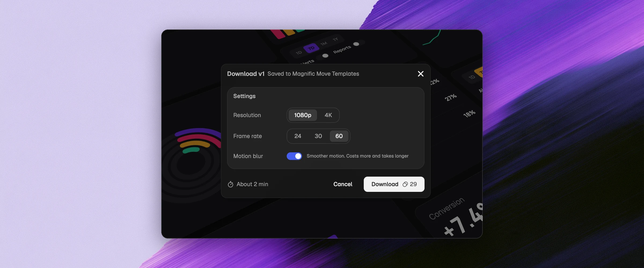Set frame rate to 24
The image size is (644, 268).
[x=298, y=136]
